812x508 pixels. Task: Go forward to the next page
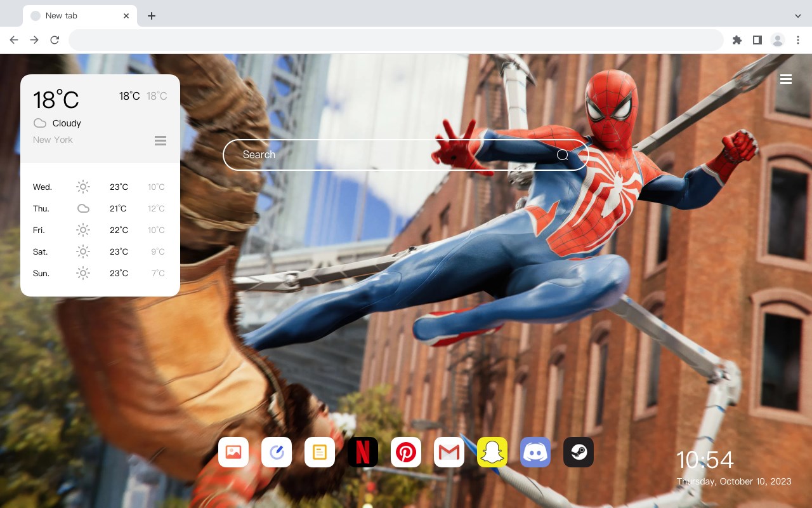(x=34, y=40)
